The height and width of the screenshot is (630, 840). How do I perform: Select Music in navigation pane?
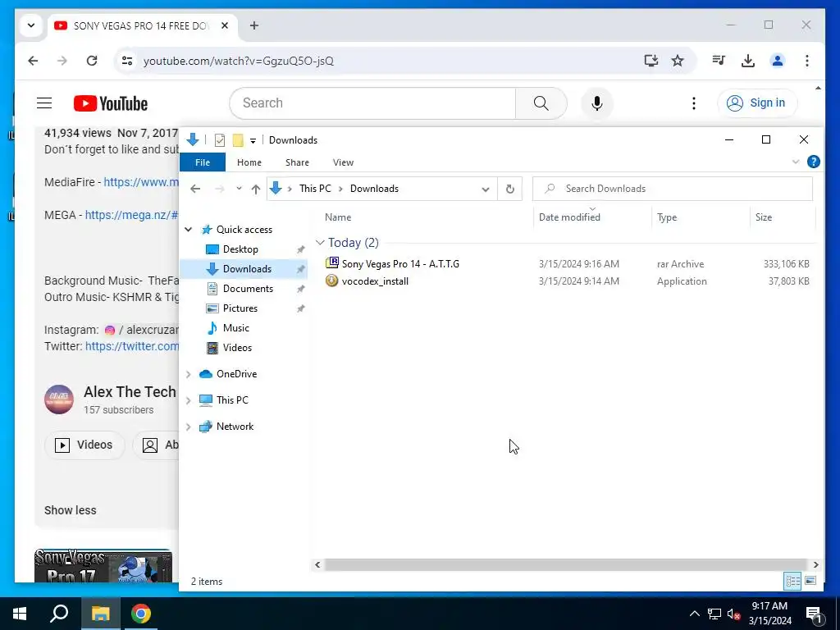pos(235,328)
